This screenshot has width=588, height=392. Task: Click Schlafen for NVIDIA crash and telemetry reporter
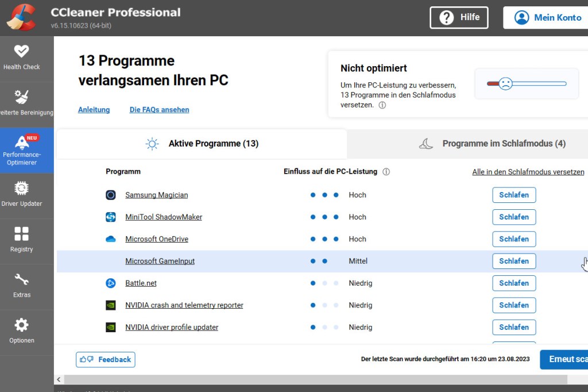[x=514, y=305]
